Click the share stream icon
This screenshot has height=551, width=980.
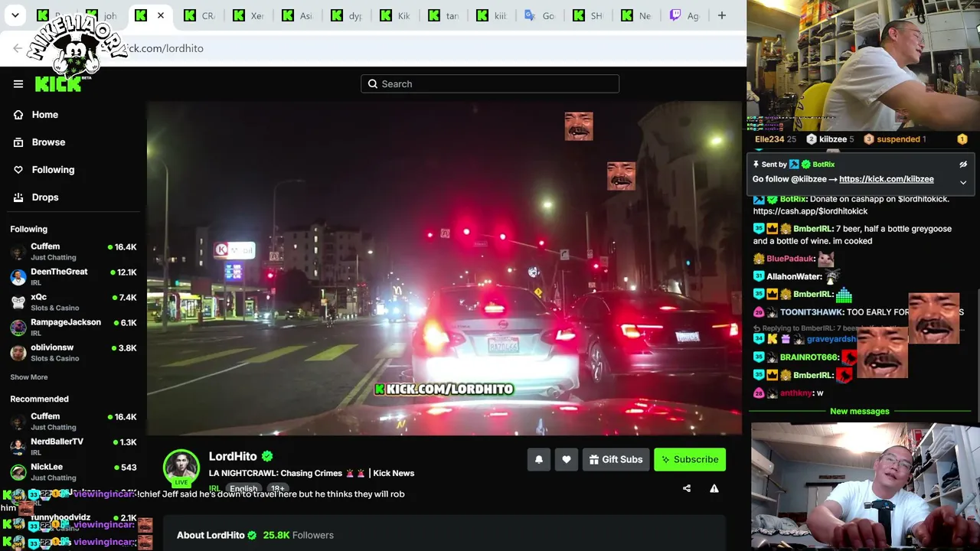pyautogui.click(x=687, y=488)
